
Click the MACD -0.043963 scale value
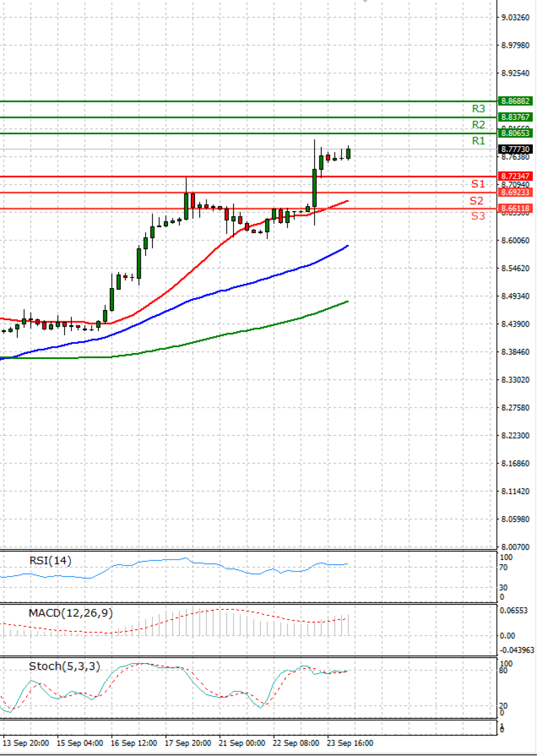click(517, 650)
